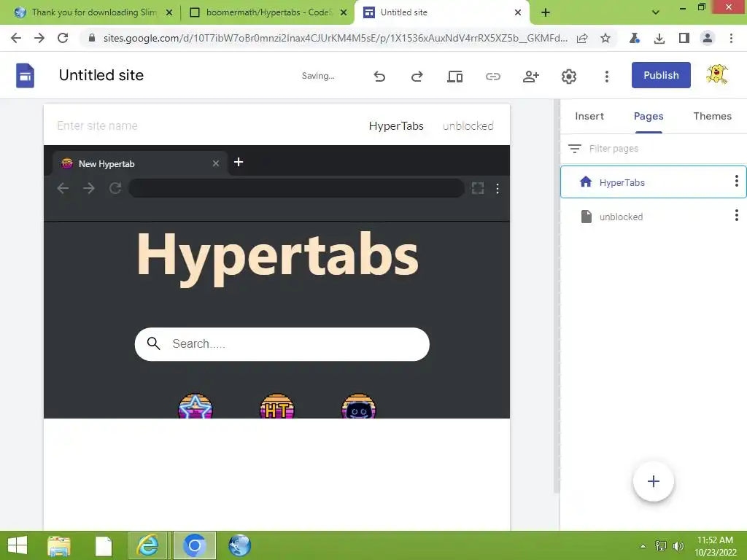Image resolution: width=747 pixels, height=560 pixels.
Task: Click the volume speaker tray icon
Action: [678, 546]
